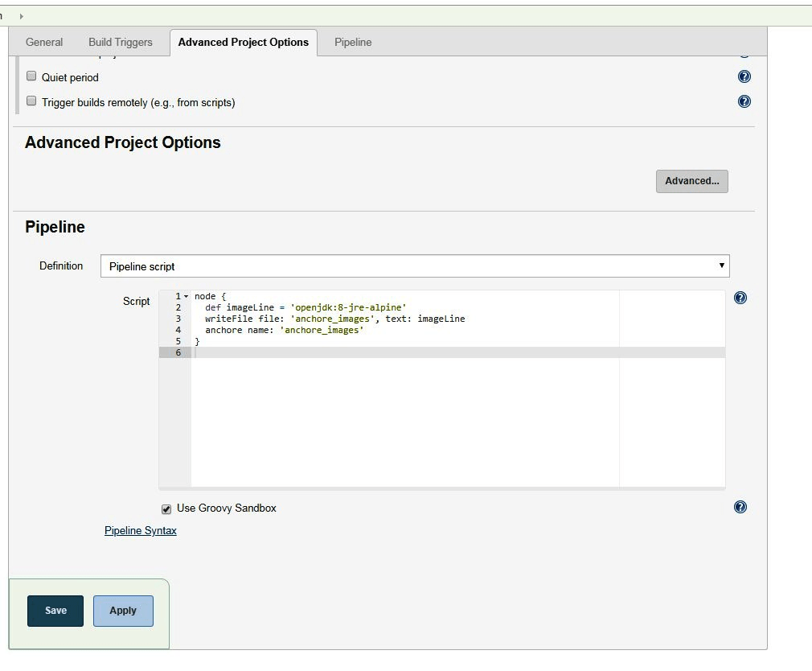Enable the Quiet period checkbox
The width and height of the screenshot is (812, 671).
32,76
